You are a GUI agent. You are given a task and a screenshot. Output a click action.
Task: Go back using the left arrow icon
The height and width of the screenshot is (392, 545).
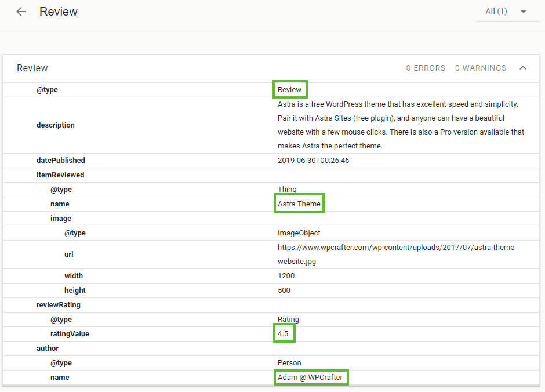tap(21, 12)
